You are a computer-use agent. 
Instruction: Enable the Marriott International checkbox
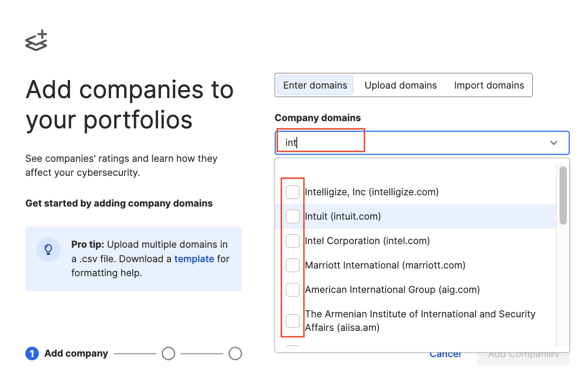tap(293, 265)
